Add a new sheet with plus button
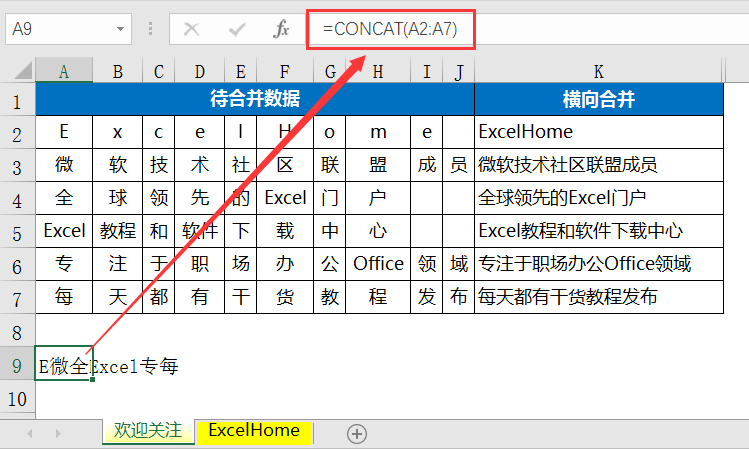The width and height of the screenshot is (749, 449). pos(357,434)
